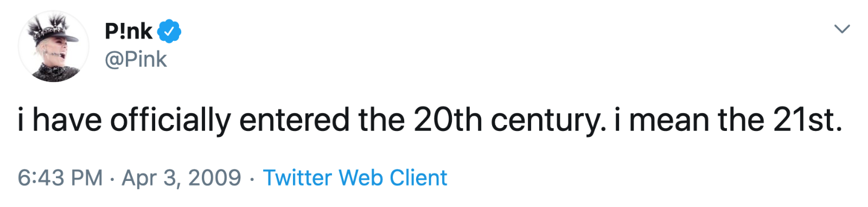The width and height of the screenshot is (868, 207).
Task: Click the tweet text body
Action: tap(430, 120)
